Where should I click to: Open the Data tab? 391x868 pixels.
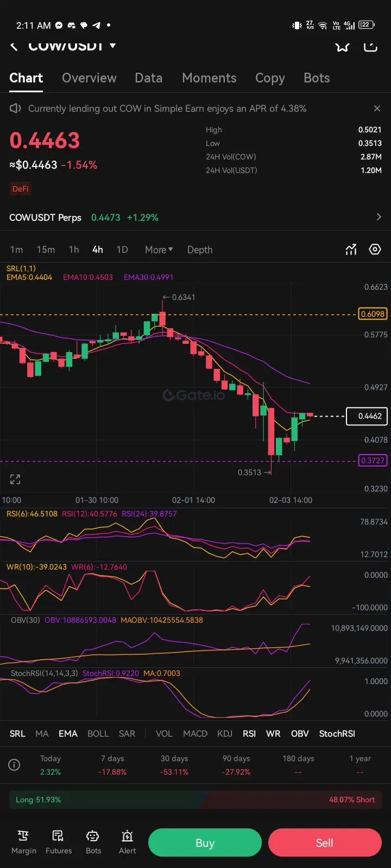click(149, 78)
